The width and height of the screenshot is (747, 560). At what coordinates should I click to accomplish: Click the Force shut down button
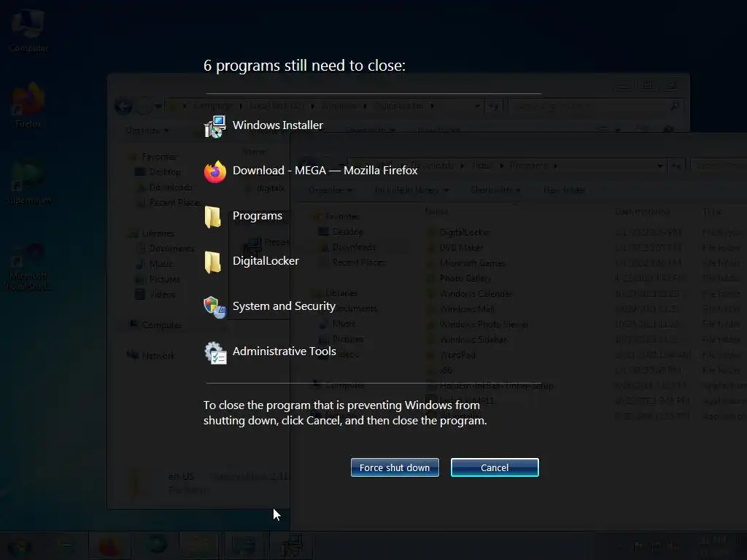click(395, 467)
